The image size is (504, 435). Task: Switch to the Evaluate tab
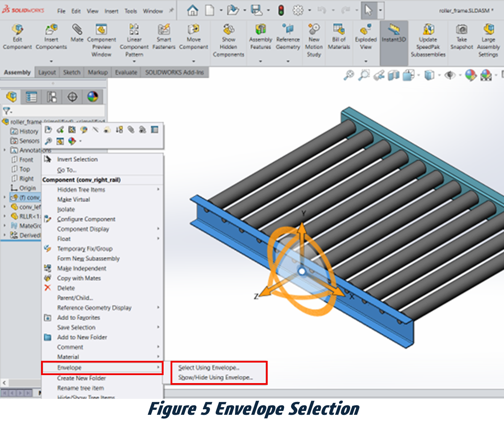coord(126,72)
